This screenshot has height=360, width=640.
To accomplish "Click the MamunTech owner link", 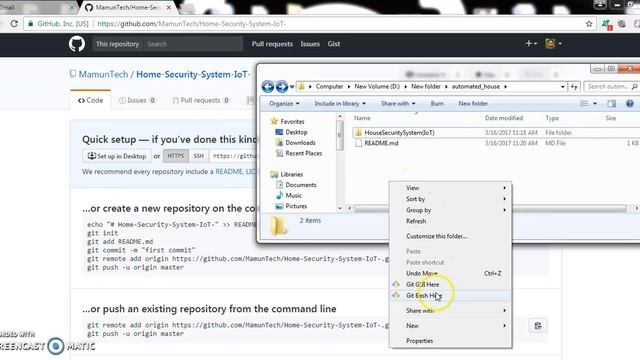I will click(103, 74).
